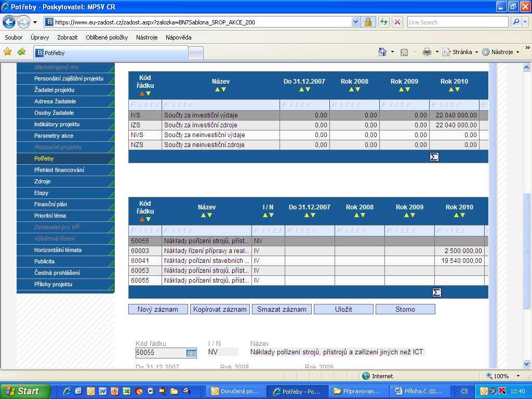Click the security lock icon in address bar
Viewport: 532px width, 399px height.
[368, 22]
